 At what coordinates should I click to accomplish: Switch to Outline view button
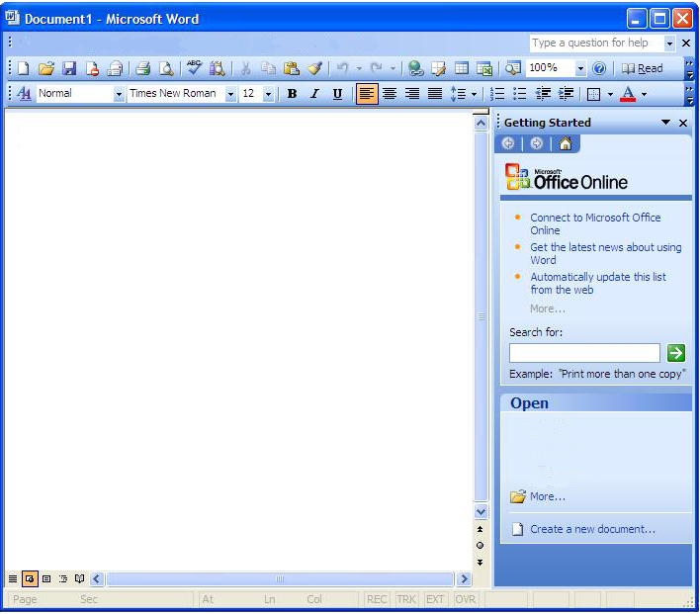(63, 579)
